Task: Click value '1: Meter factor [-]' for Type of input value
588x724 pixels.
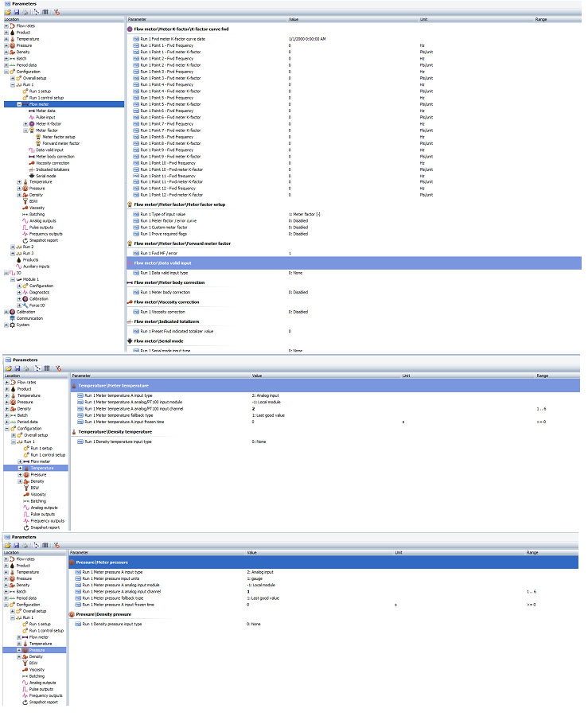Action: (x=305, y=214)
